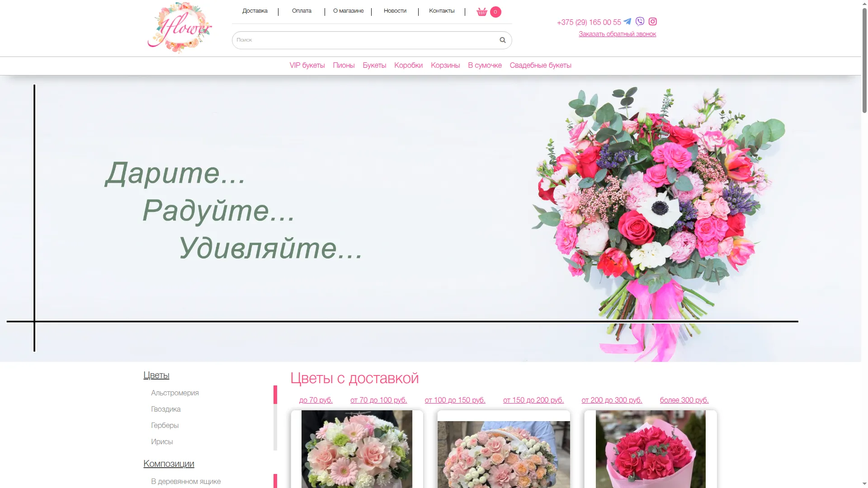Open the Новости menu item
The width and height of the screenshot is (868, 488).
coord(395,11)
